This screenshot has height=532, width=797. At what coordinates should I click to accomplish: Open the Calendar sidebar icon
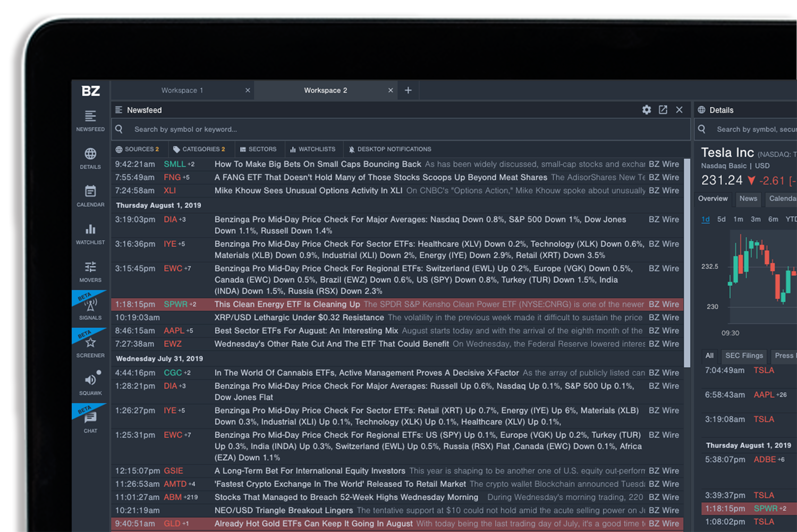pyautogui.click(x=90, y=196)
